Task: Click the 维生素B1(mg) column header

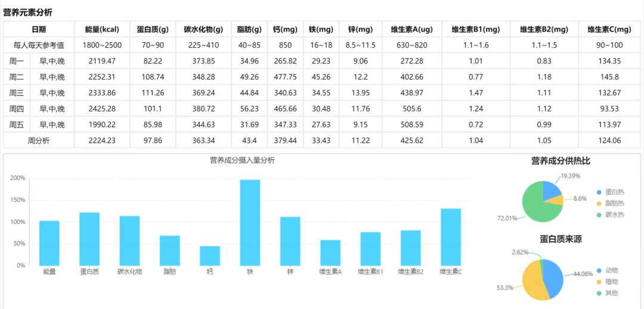Action: click(x=476, y=29)
